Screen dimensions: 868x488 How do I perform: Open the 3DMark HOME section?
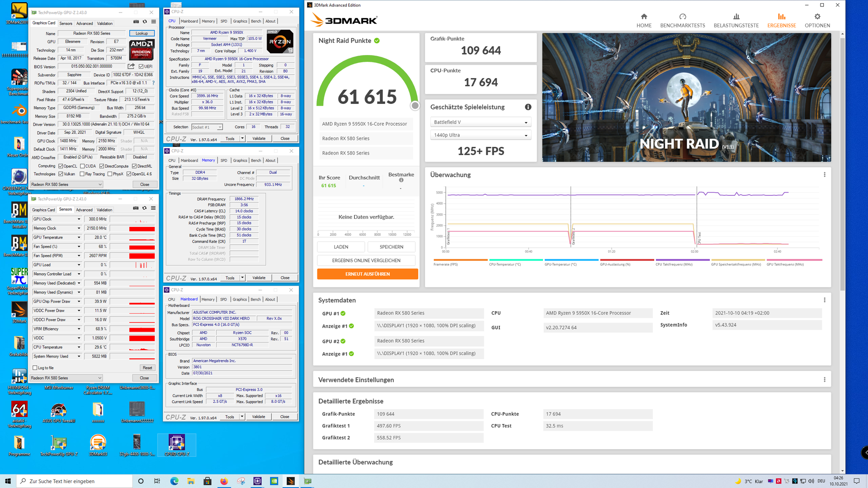click(x=644, y=21)
